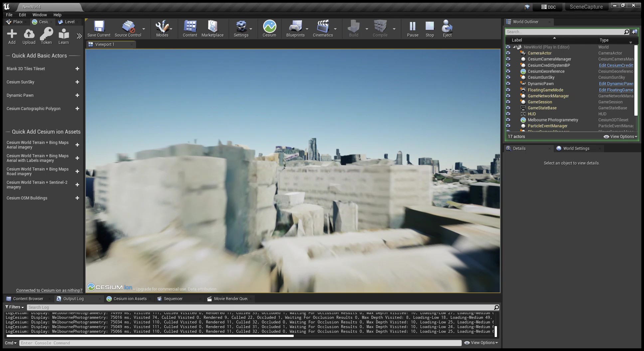
Task: Click Edit CesiumCreditSystemBP link
Action: (616, 65)
